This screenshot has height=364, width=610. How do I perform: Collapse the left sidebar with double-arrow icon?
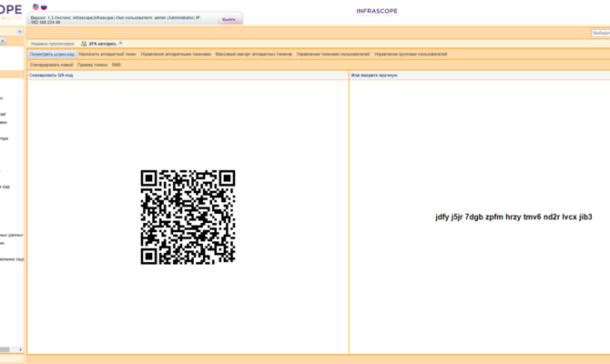[19, 32]
